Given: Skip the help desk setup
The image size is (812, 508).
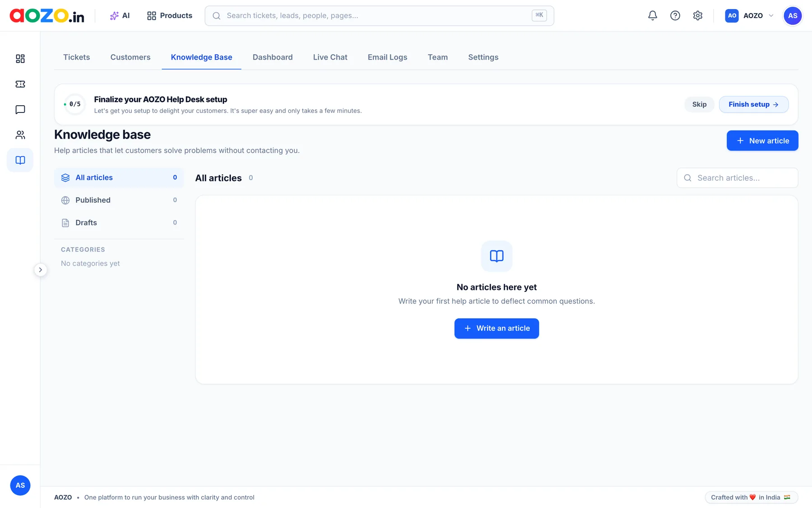Looking at the screenshot, I should (699, 104).
